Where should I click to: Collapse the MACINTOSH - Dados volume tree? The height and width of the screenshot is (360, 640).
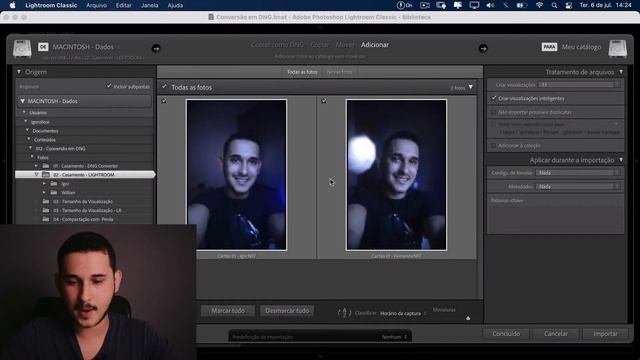22,101
